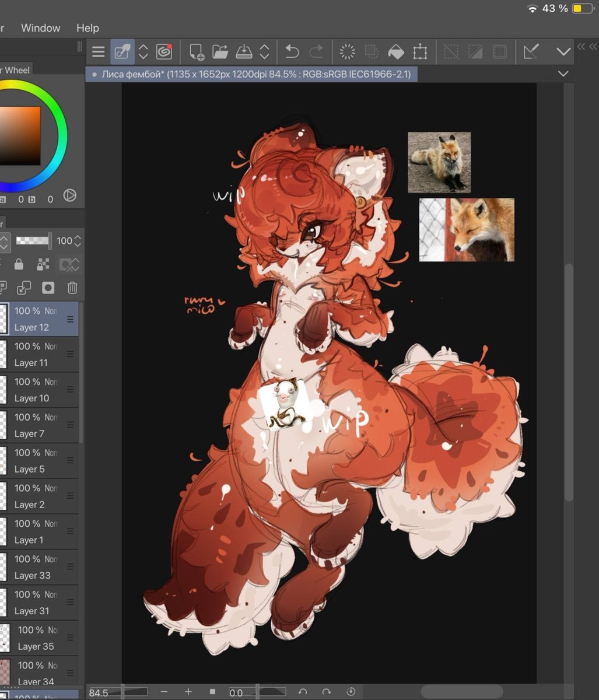Pick a shade in the color square
599x700 pixels.
click(20, 135)
